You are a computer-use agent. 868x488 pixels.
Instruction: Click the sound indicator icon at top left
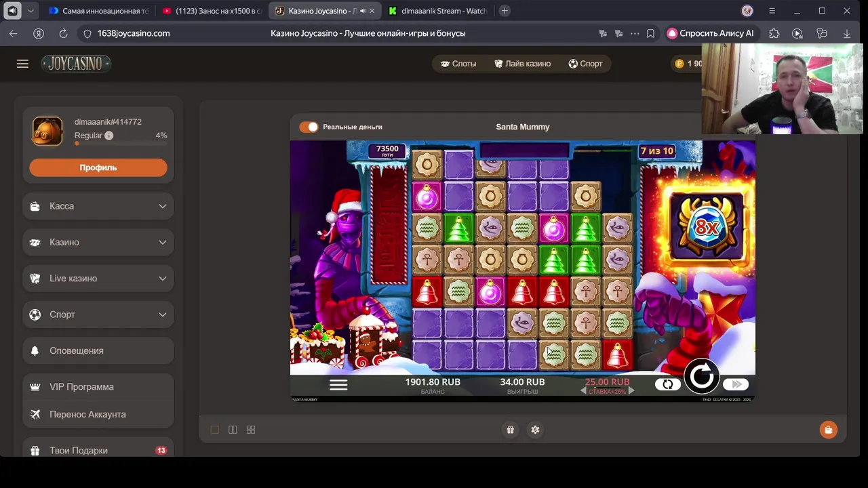(x=12, y=11)
